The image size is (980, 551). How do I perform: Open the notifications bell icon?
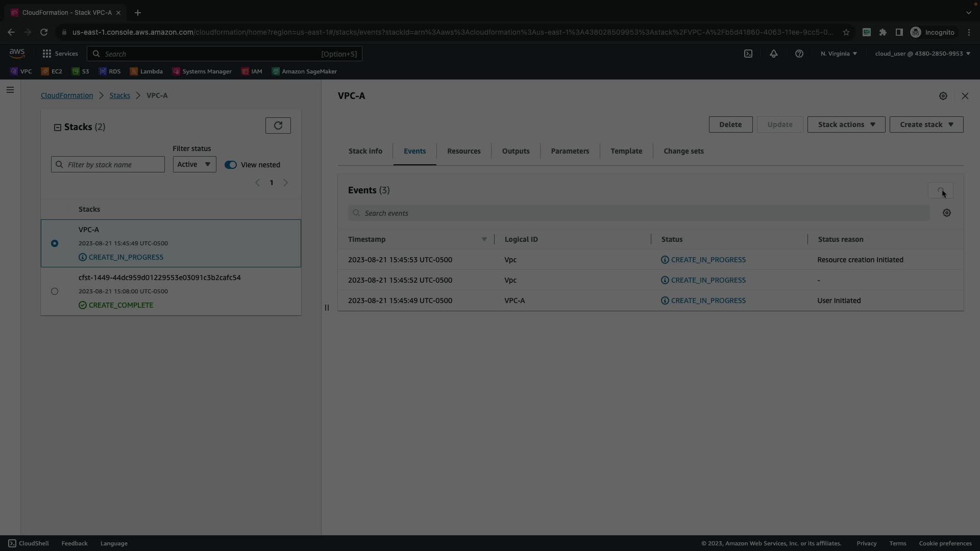pos(774,54)
